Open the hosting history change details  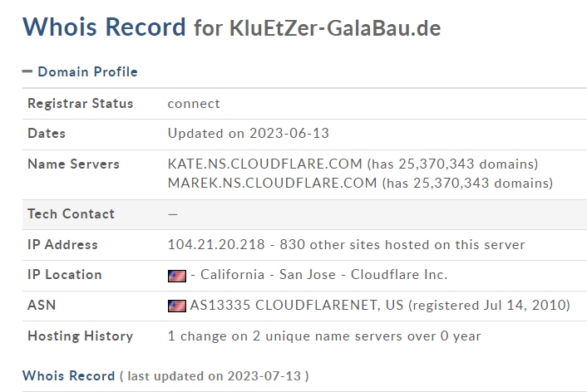click(x=324, y=336)
